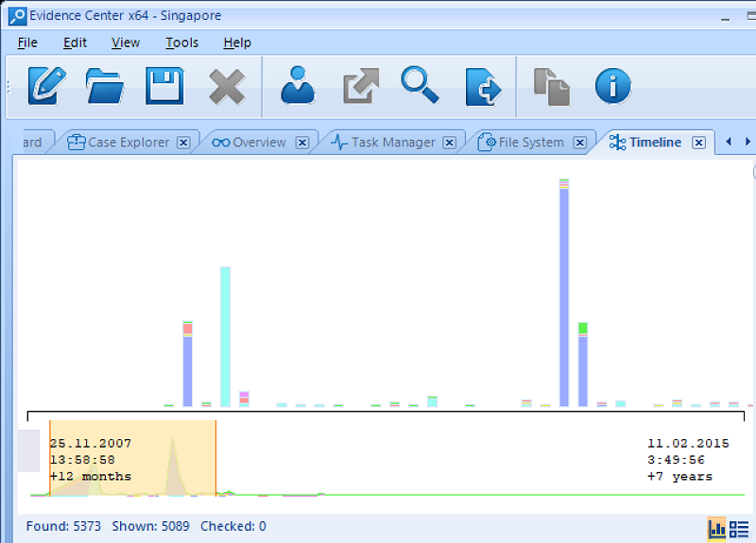Close the Case Explorer tab
This screenshot has width=756, height=543.
coord(183,143)
